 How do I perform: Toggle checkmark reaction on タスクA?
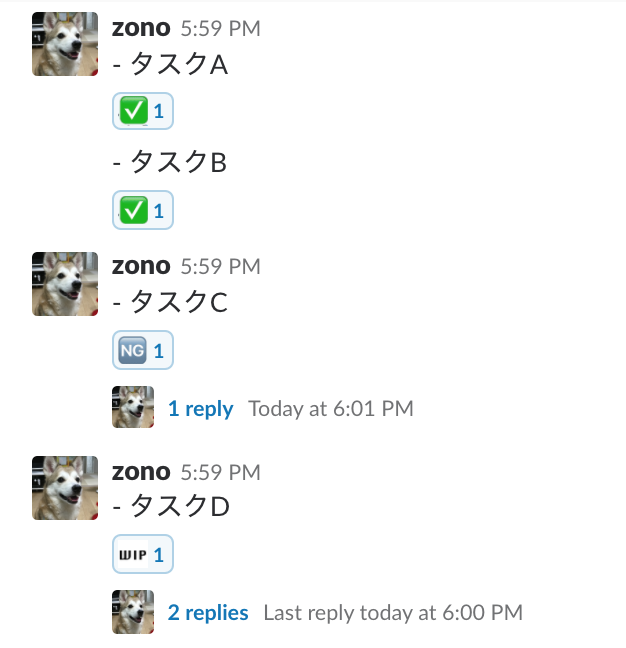[143, 111]
